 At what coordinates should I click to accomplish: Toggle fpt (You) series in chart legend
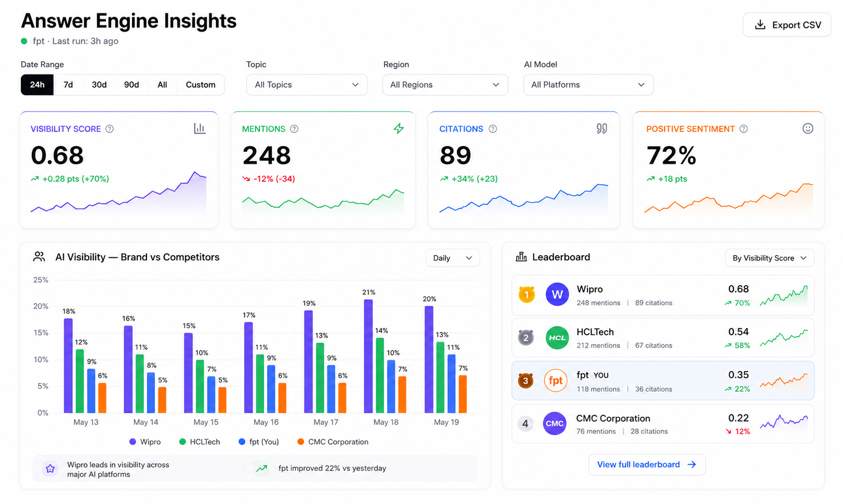coord(259,442)
